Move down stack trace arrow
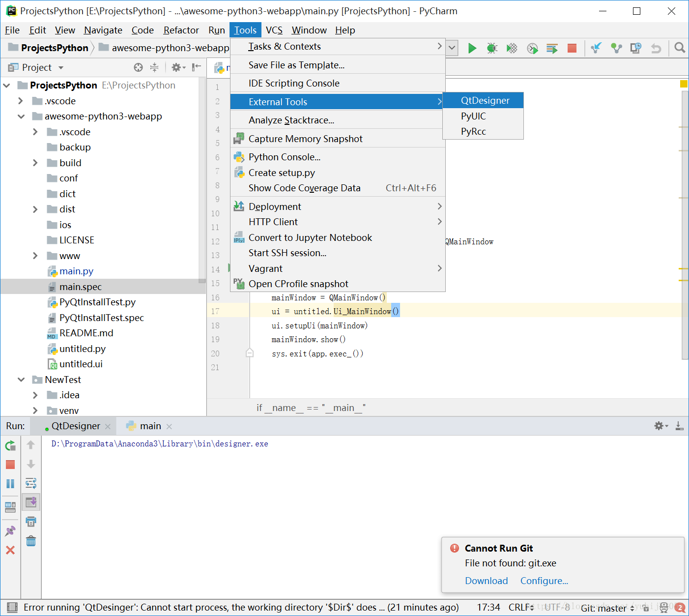Image resolution: width=689 pixels, height=616 pixels. coord(31,464)
